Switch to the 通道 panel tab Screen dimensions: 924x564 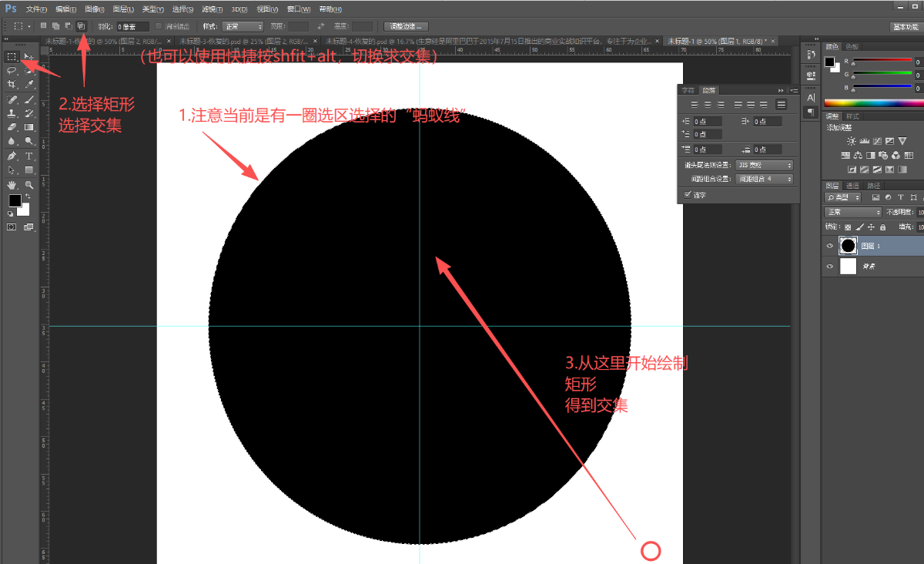[852, 186]
